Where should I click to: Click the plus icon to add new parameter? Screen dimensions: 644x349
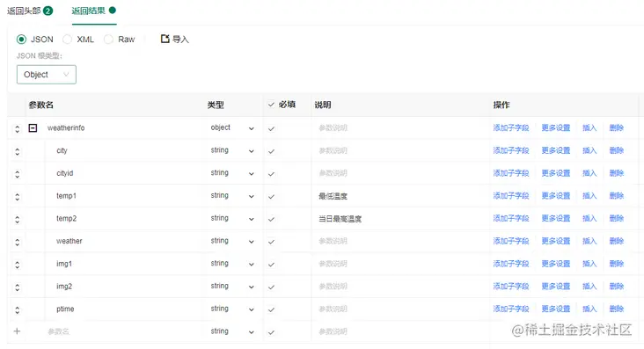pyautogui.click(x=17, y=331)
